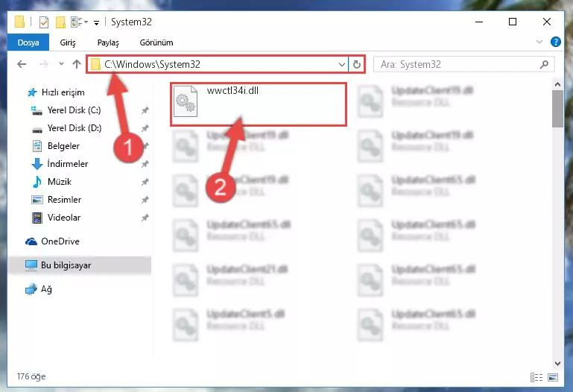
Task: Open recent locations dropdown arrow
Action: 61,64
